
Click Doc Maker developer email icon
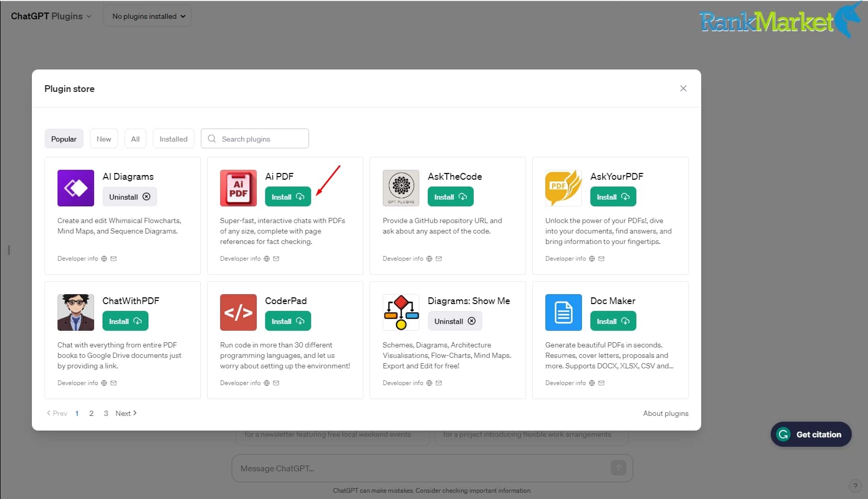[601, 383]
